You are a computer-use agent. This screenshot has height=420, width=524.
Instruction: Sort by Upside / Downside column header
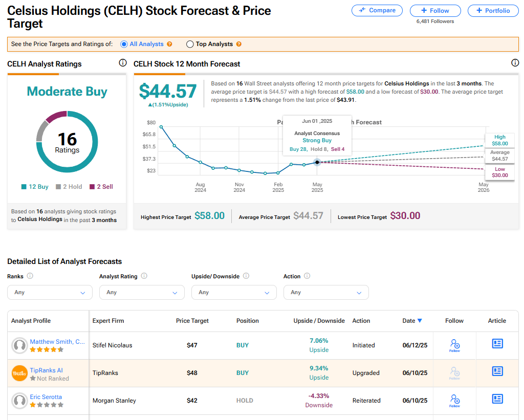click(319, 321)
